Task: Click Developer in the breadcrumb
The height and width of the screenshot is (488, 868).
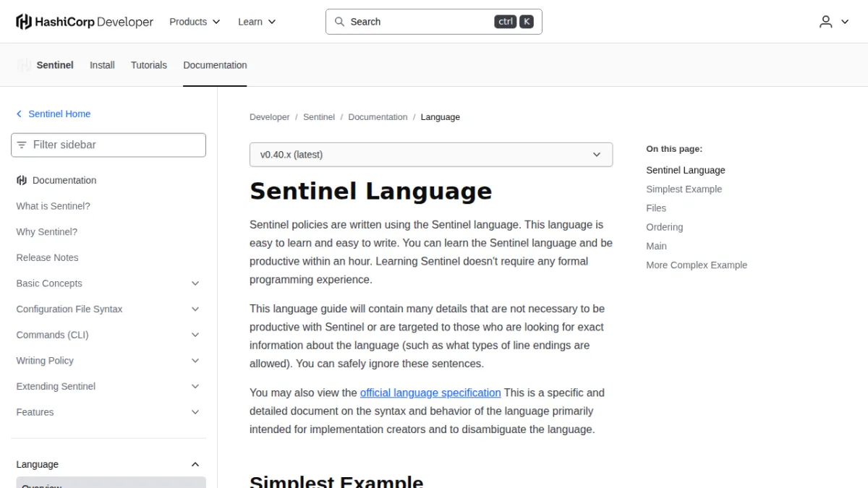Action: pyautogui.click(x=270, y=117)
